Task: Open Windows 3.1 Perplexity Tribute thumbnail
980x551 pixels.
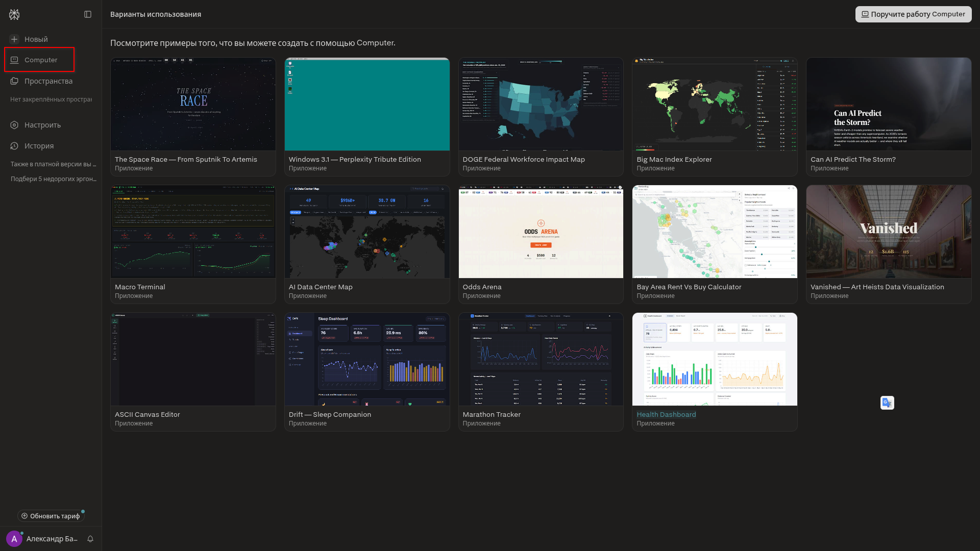Action: [x=367, y=104]
